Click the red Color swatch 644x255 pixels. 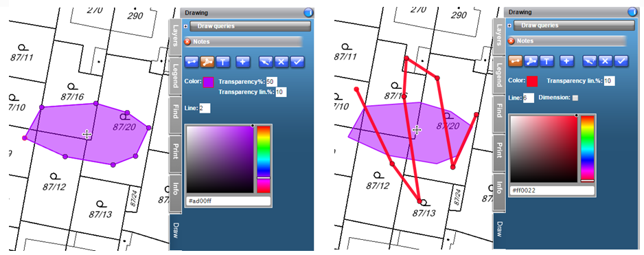532,81
